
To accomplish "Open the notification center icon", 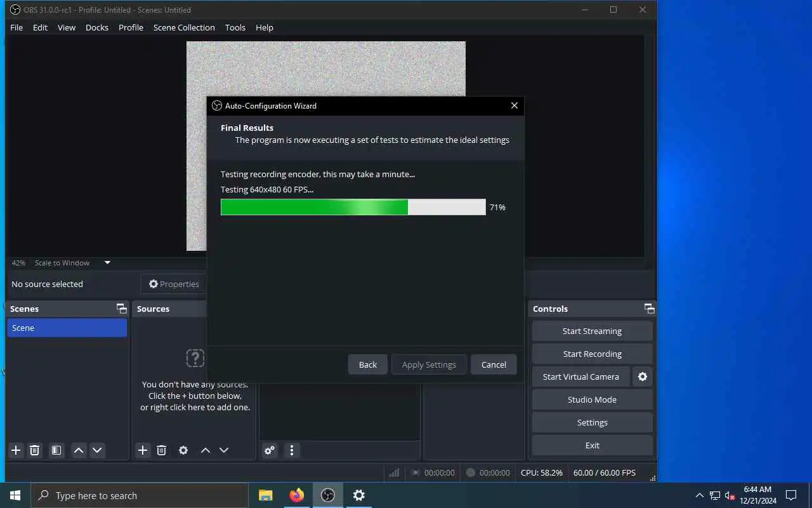I will (791, 495).
